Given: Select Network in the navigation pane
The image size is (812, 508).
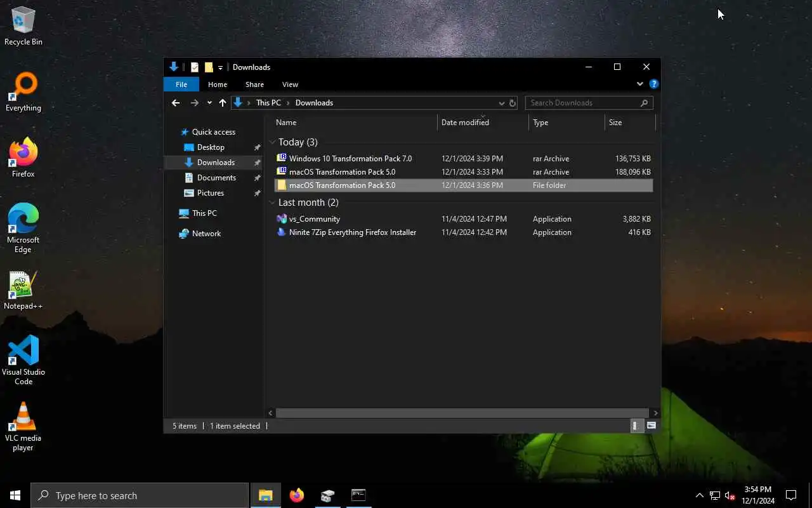Looking at the screenshot, I should coord(207,234).
